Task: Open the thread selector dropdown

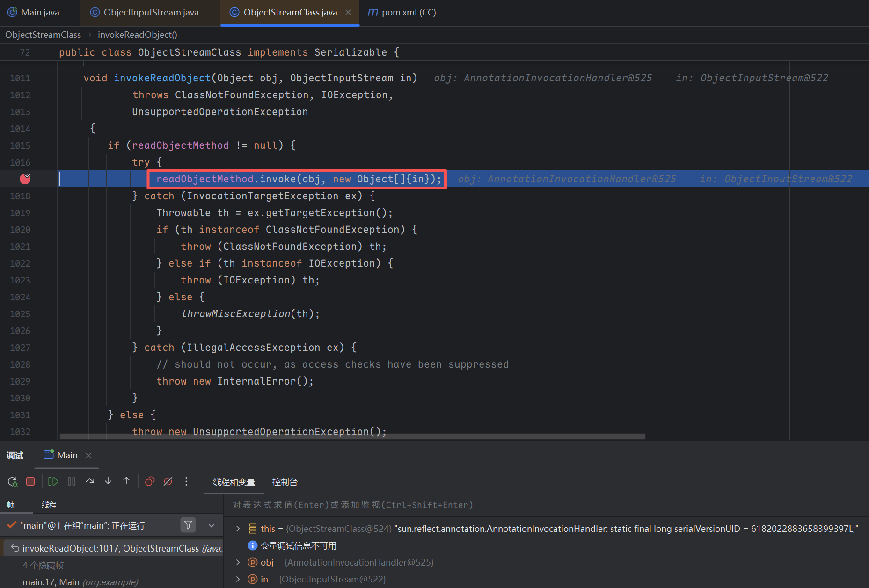Action: (x=212, y=525)
